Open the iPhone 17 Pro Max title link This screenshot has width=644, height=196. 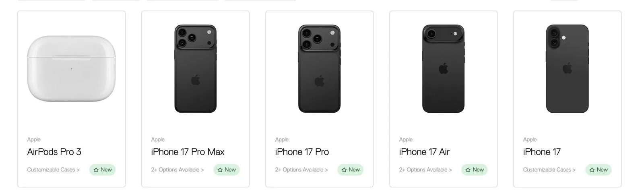point(188,152)
